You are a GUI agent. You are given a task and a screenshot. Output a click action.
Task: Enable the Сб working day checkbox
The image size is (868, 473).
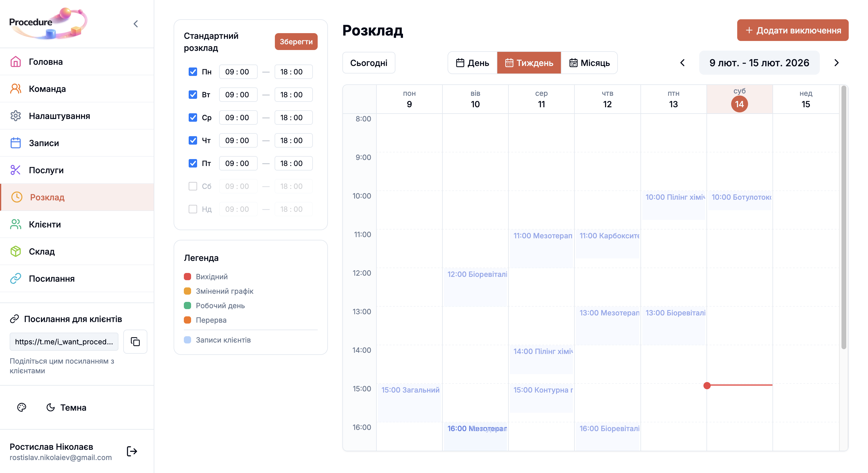193,186
